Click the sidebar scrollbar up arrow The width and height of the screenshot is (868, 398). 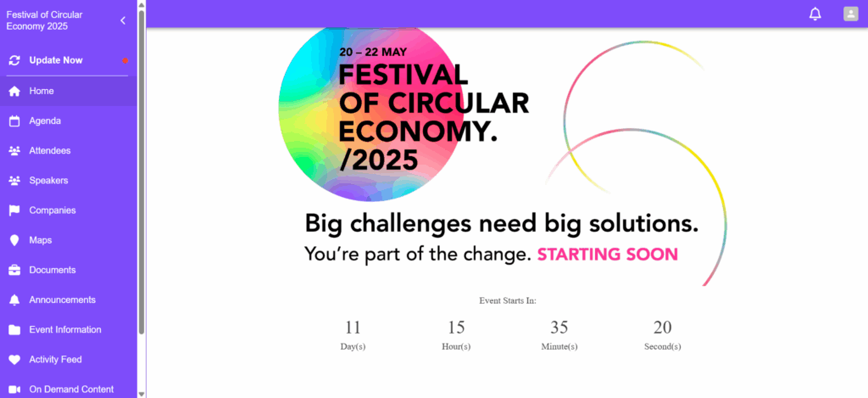pyautogui.click(x=142, y=4)
